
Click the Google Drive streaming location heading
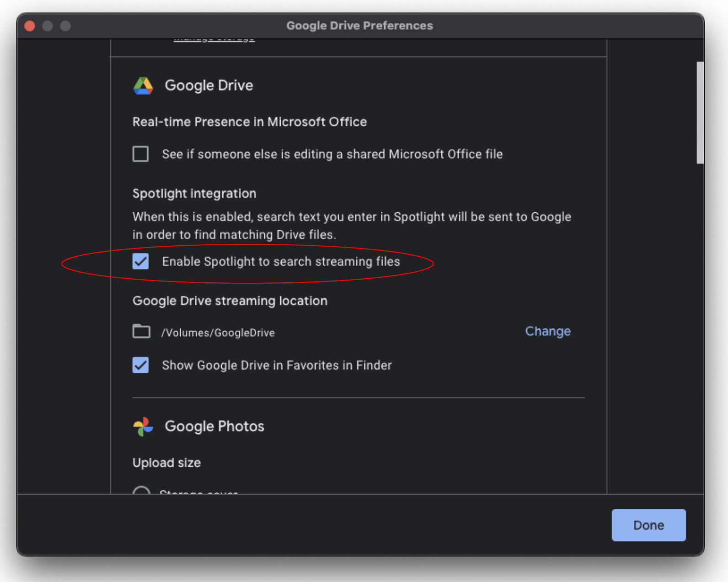click(x=230, y=301)
